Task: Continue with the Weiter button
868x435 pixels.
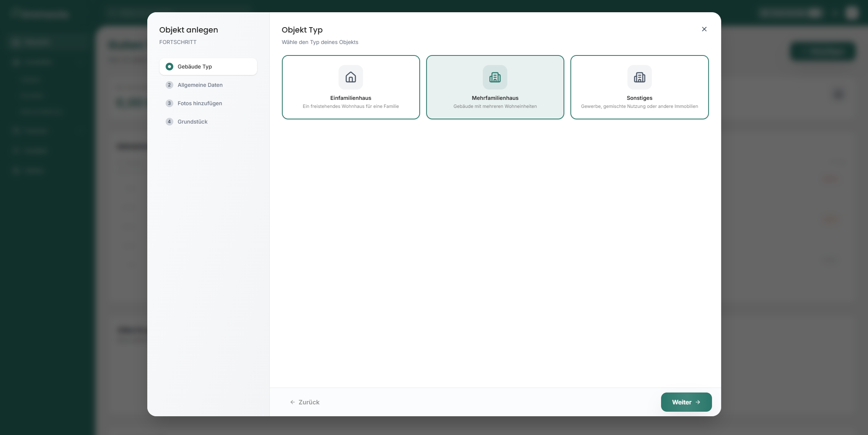Action: [686, 402]
